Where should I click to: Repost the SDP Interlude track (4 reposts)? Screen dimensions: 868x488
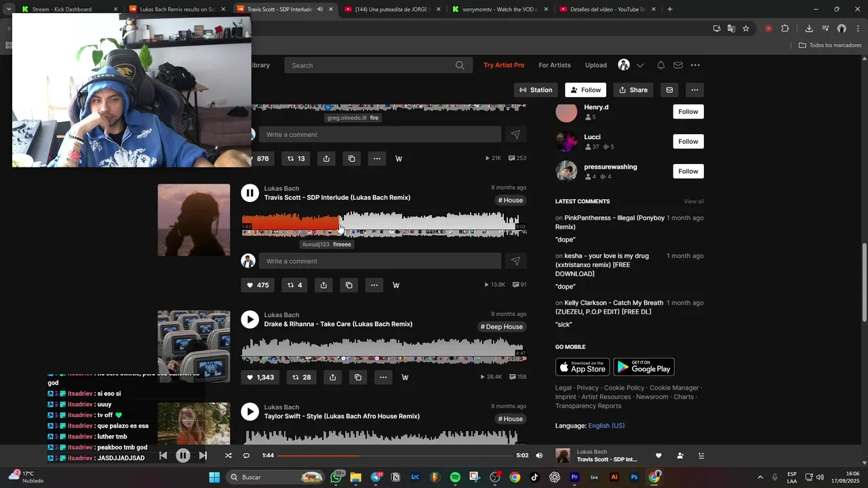point(295,285)
